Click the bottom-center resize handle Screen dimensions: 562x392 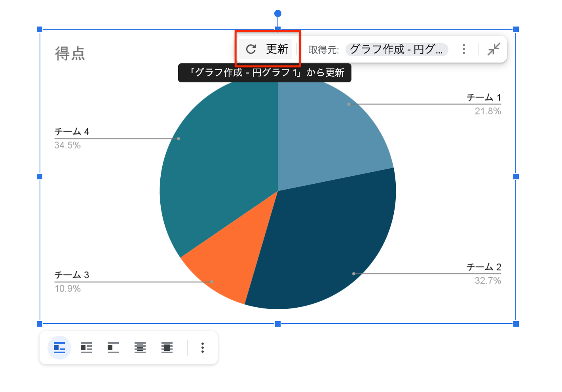277,324
